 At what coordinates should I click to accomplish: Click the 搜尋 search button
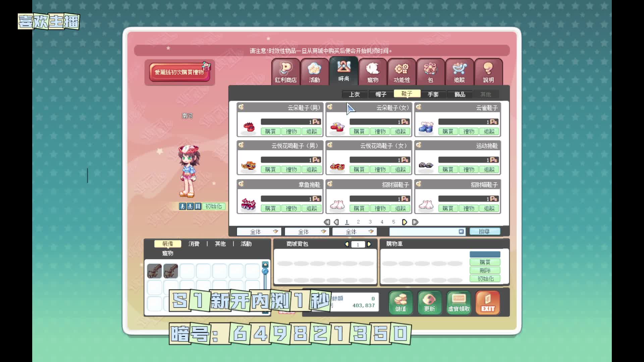[484, 232]
